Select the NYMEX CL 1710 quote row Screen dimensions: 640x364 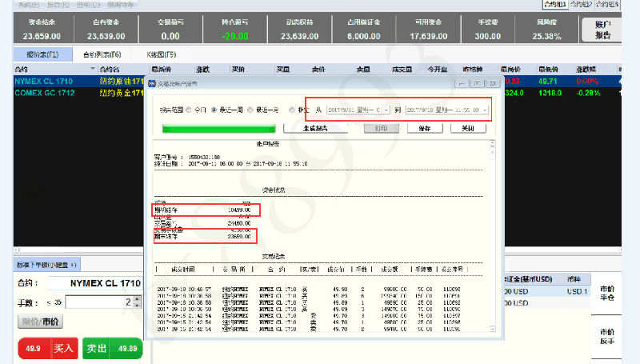78,82
